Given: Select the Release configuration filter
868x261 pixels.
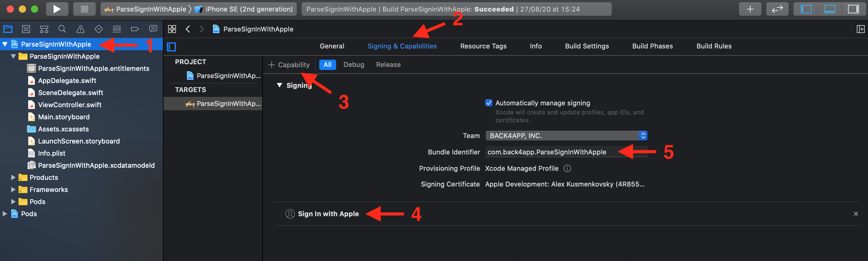Looking at the screenshot, I should tap(388, 65).
